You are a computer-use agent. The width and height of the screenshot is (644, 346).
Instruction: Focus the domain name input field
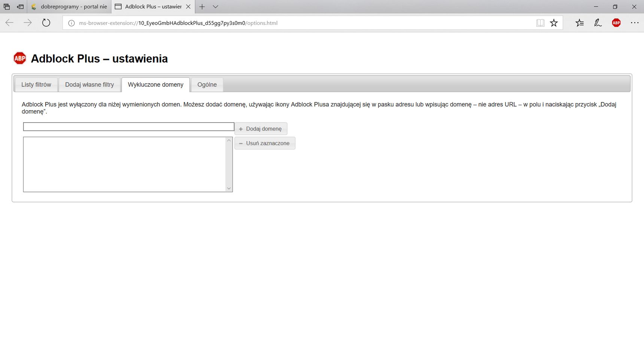pos(129,127)
